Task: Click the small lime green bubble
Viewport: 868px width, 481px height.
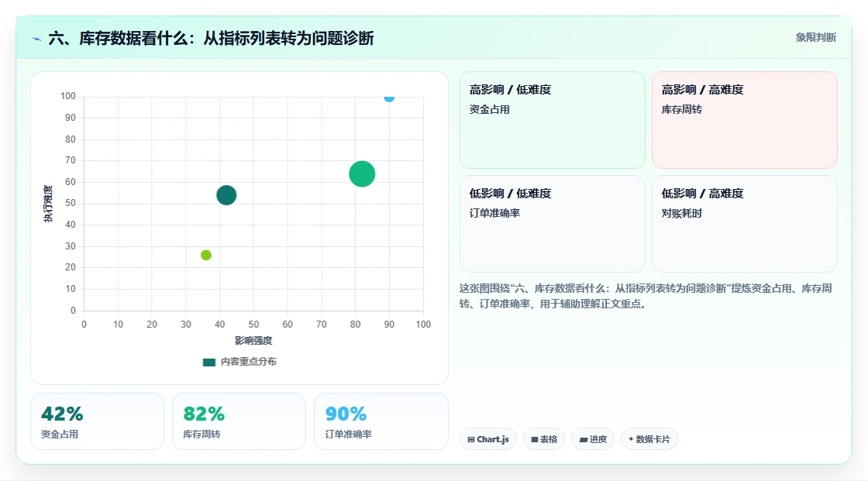Action: (x=206, y=255)
